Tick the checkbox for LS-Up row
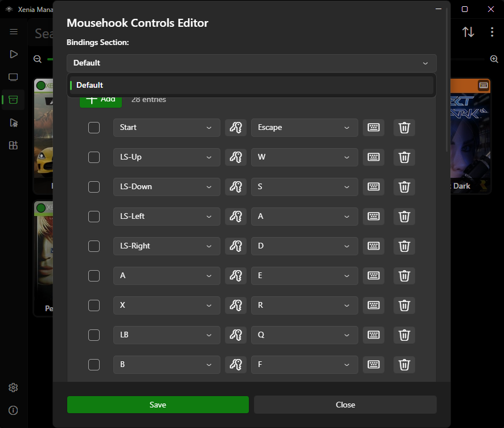Viewport: 504px width, 428px height. [94, 157]
